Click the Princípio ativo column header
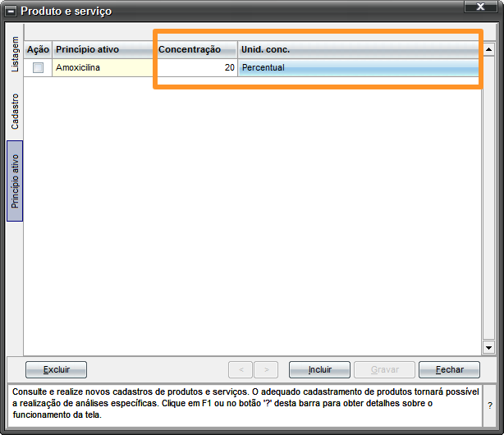Image resolution: width=504 pixels, height=435 pixels. [x=103, y=49]
